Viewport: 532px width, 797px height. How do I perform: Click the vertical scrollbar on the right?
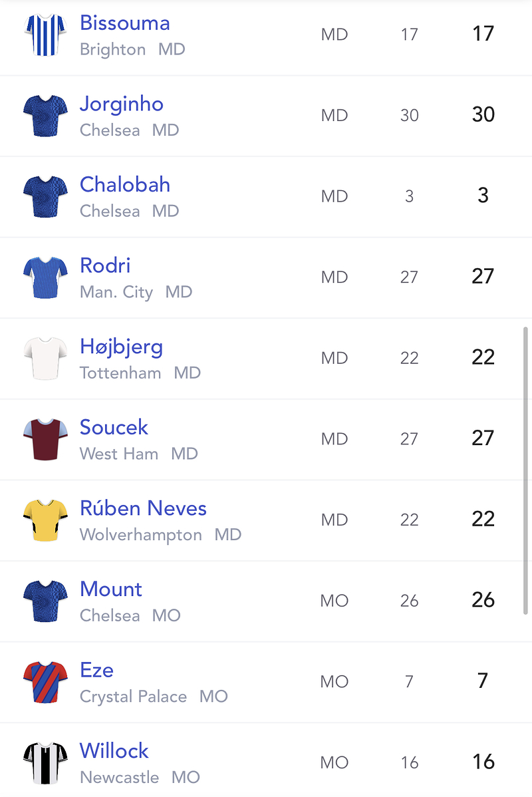(525, 470)
